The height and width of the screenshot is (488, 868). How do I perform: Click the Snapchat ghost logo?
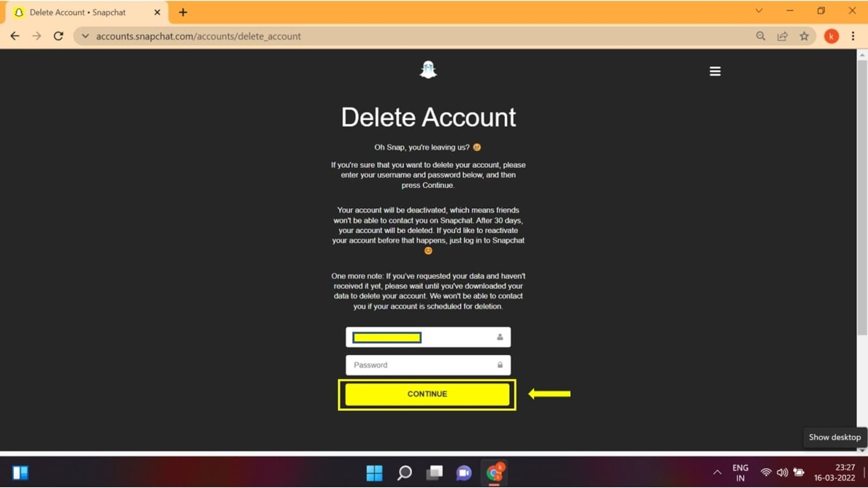coord(429,70)
